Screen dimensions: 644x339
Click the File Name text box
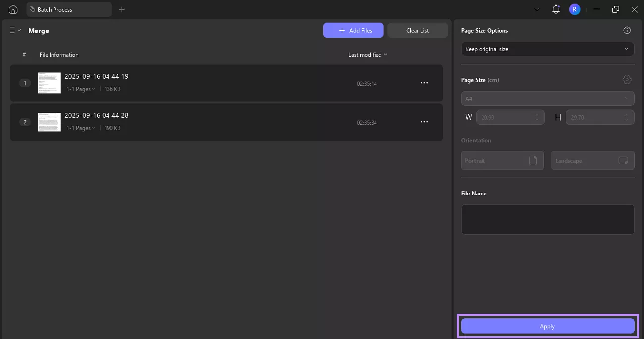pyautogui.click(x=547, y=219)
